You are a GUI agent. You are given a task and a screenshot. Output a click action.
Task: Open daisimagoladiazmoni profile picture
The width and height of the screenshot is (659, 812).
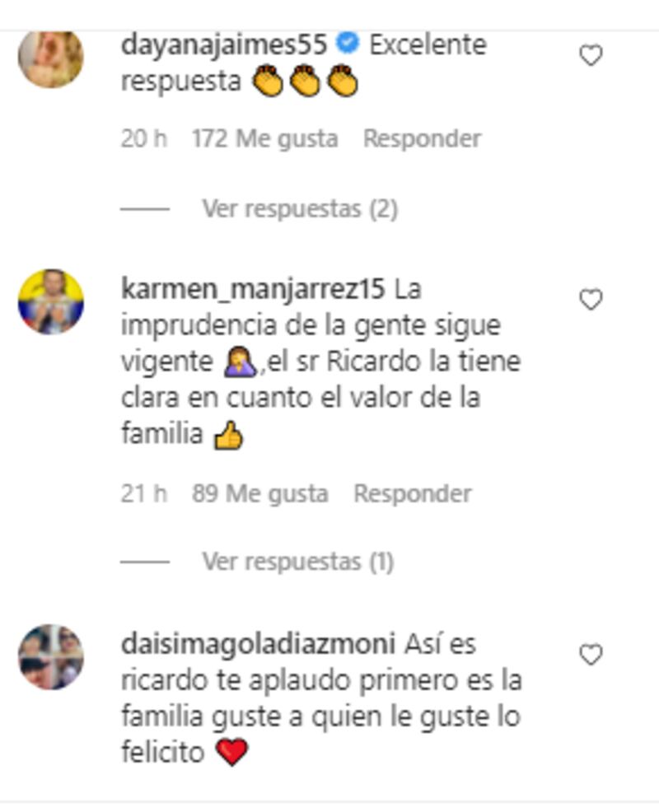click(51, 656)
